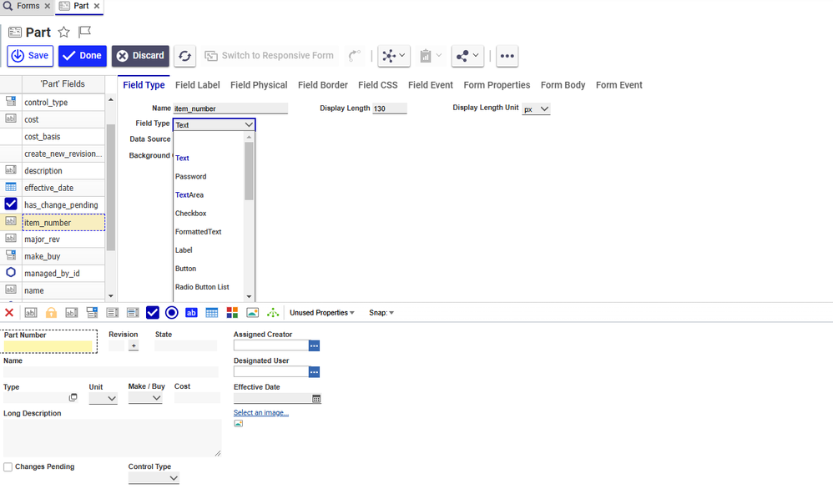The image size is (833, 504).
Task: Open the Assigned Creator picker ellipsis button
Action: (x=314, y=345)
